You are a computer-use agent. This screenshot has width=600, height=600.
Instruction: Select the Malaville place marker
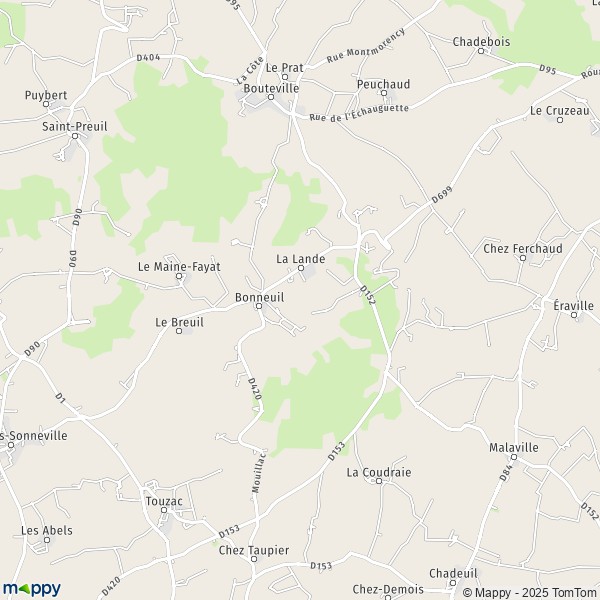coord(514,457)
